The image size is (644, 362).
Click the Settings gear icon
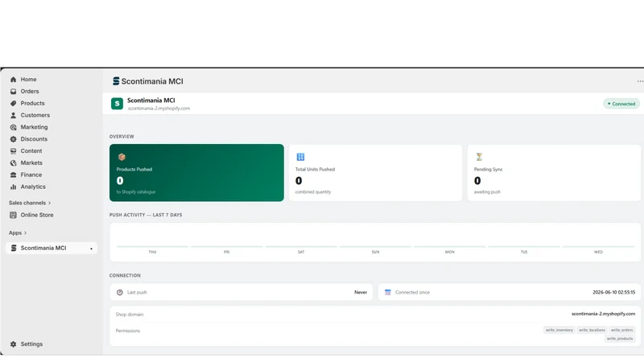(x=13, y=344)
